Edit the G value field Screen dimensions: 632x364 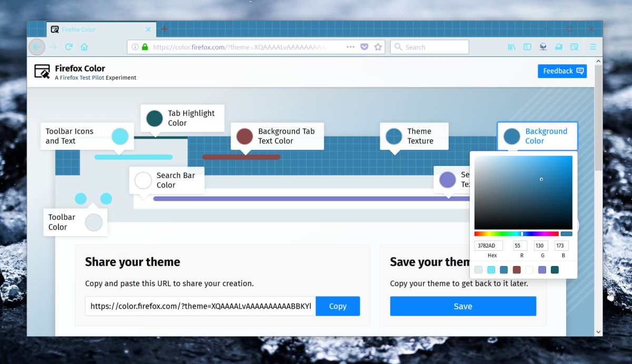tap(541, 245)
